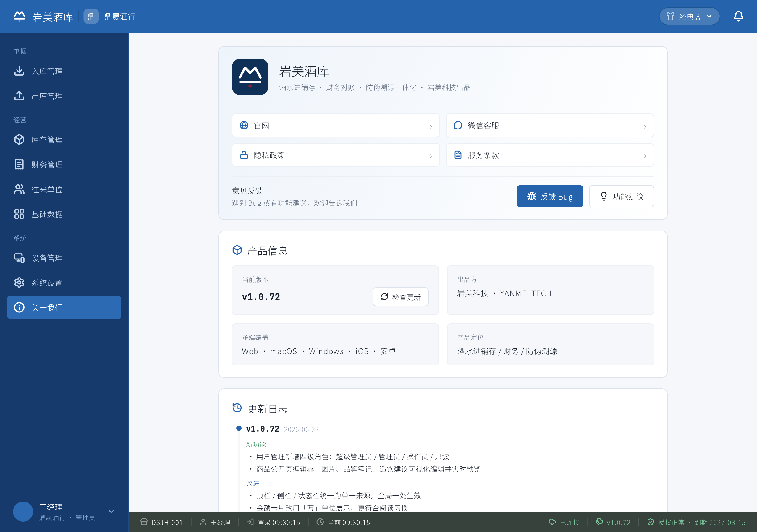757x532 pixels.
Task: Open the 微信客服 link card
Action: [x=550, y=126]
